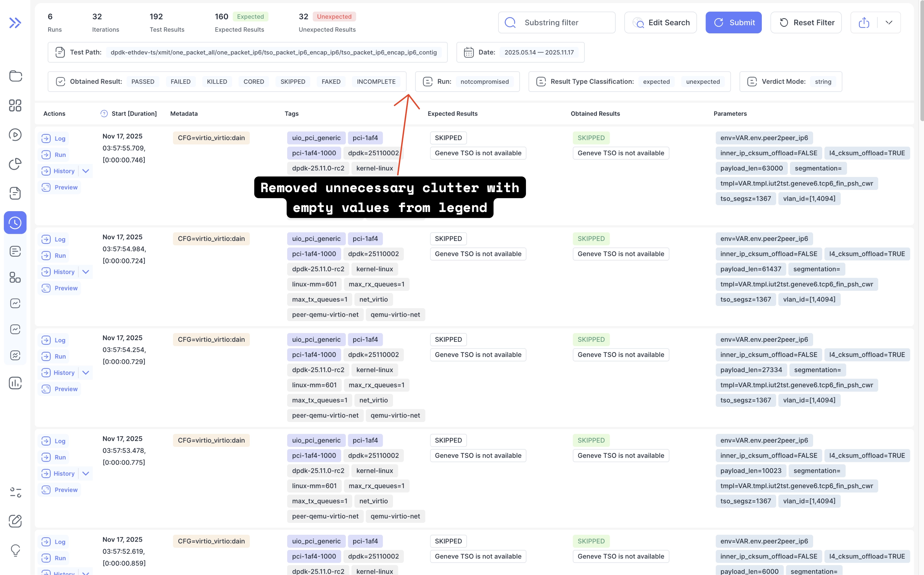Open the dashboard grid icon in sidebar
924x575 pixels.
point(15,105)
